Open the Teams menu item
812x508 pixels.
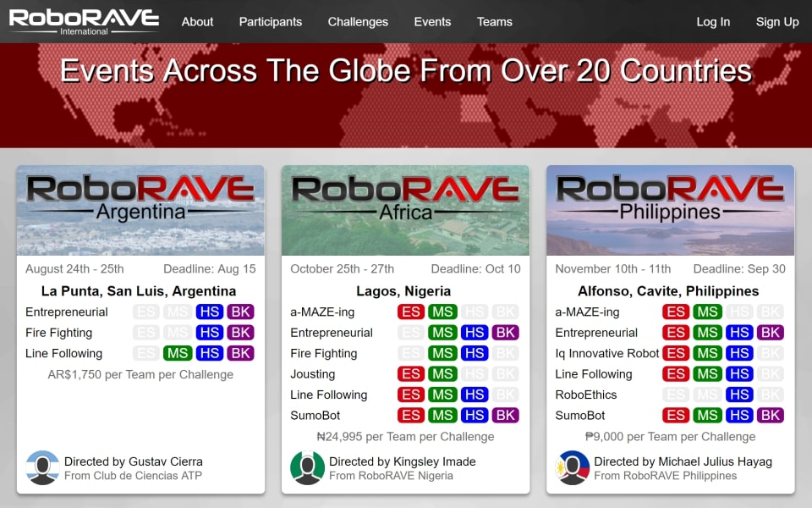point(495,22)
